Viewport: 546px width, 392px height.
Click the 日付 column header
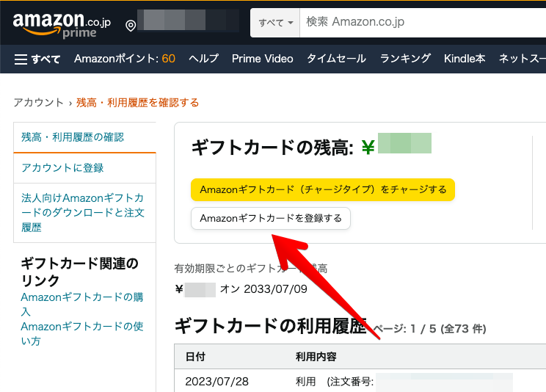[195, 357]
